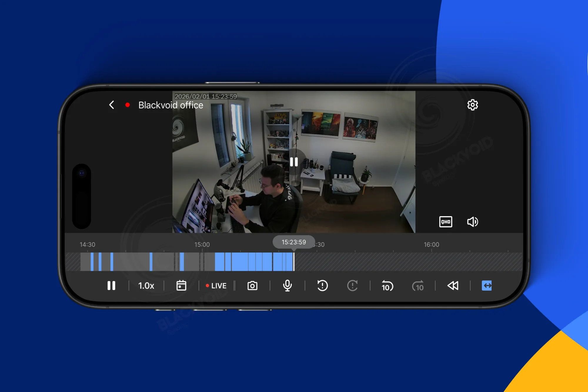Click the timeline playhead at 15:23:59
Viewport: 588px width, 392px height.
coord(294,261)
